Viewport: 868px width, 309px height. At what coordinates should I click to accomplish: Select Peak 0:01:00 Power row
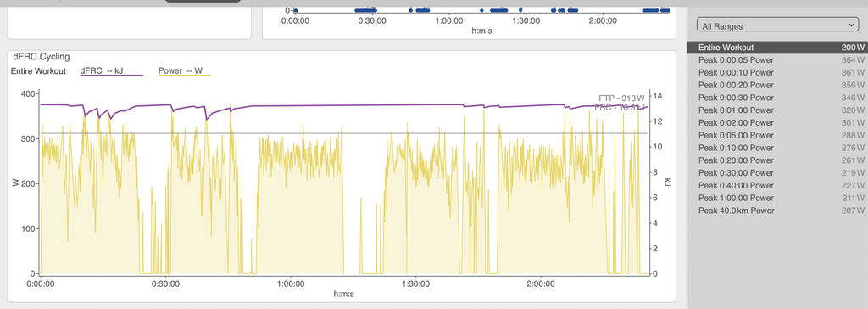(x=777, y=110)
